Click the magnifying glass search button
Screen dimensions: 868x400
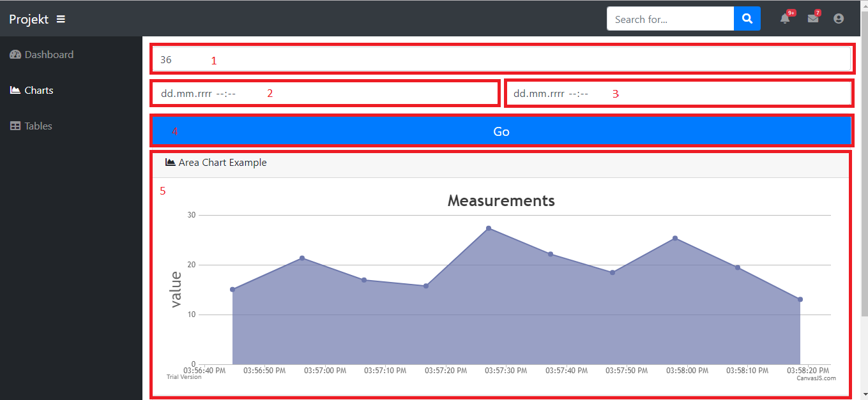[747, 19]
